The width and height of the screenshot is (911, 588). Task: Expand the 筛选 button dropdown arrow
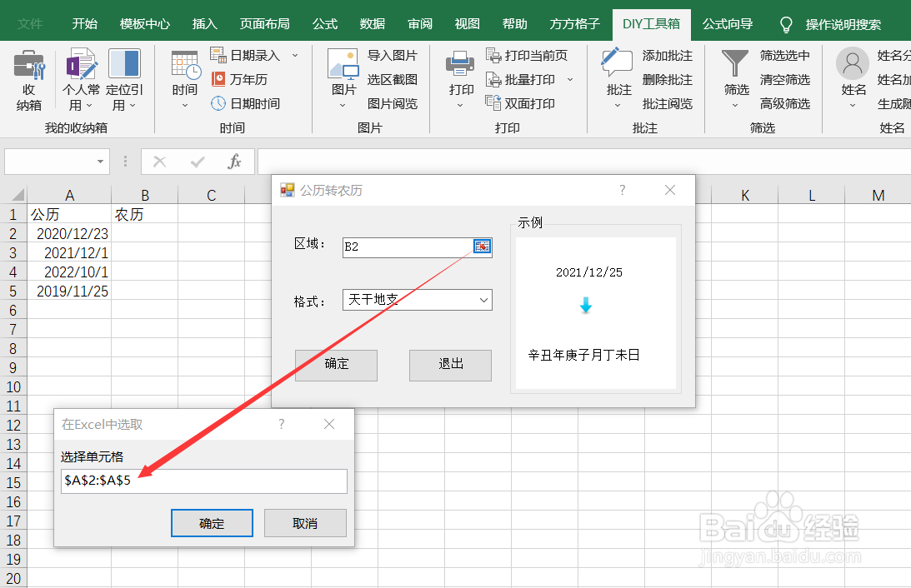(x=735, y=105)
